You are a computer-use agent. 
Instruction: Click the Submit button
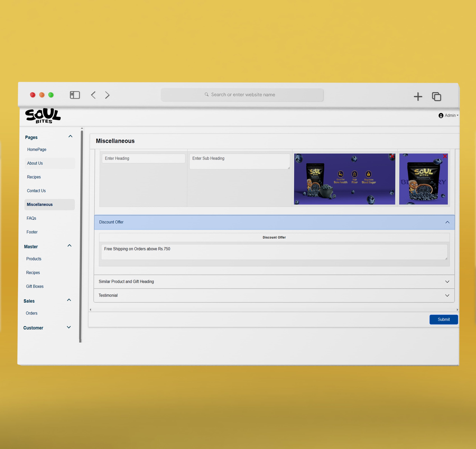[444, 320]
